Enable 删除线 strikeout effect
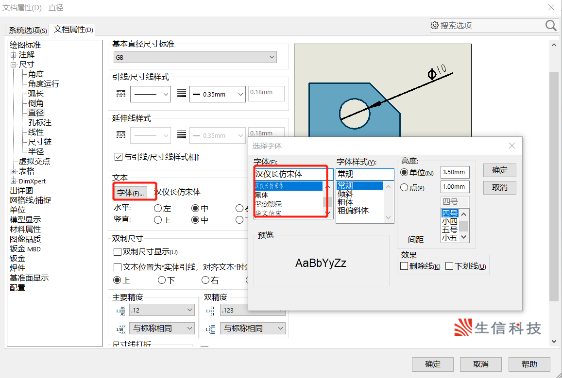This screenshot has width=562, height=378. (x=404, y=266)
